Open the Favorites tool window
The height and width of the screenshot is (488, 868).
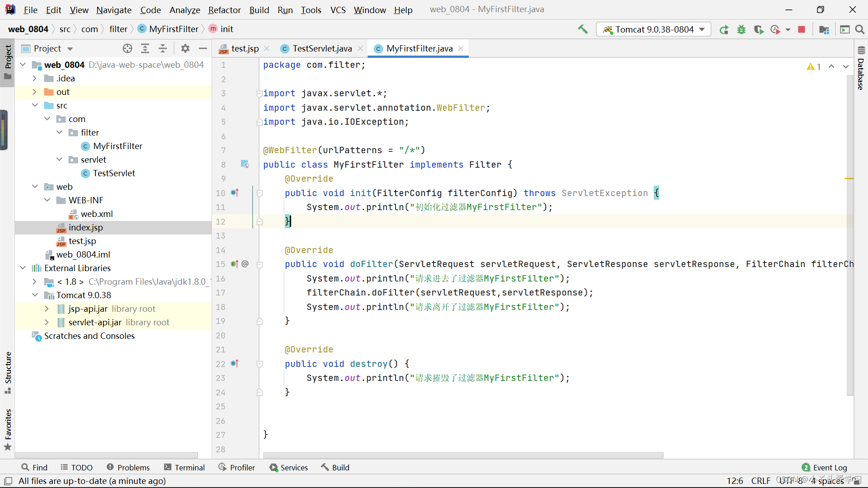click(8, 430)
